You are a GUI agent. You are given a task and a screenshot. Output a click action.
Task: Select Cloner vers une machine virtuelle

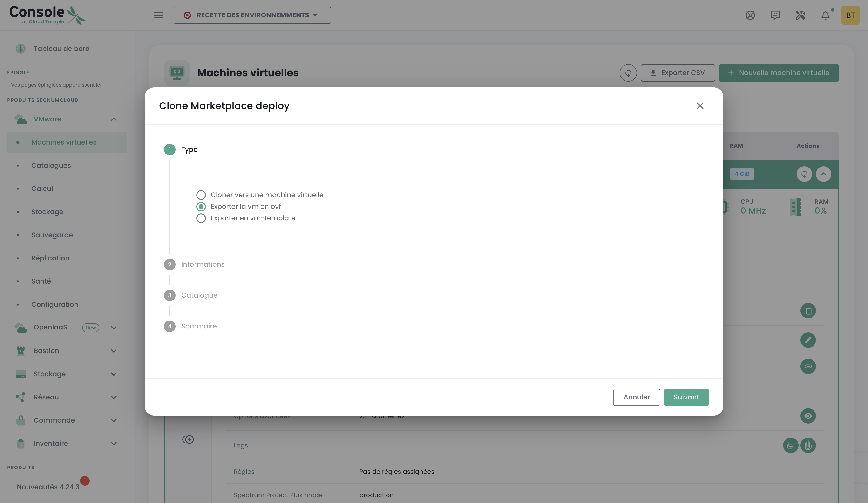point(201,195)
